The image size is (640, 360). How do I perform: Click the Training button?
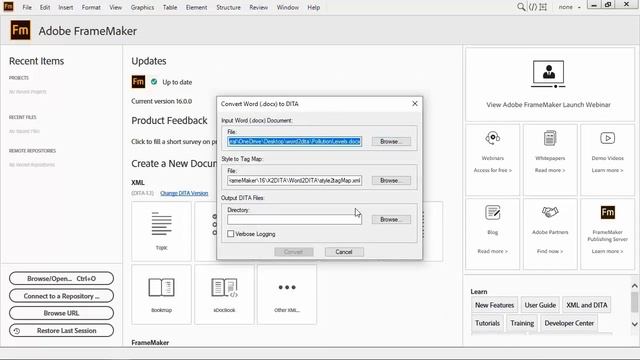click(522, 323)
